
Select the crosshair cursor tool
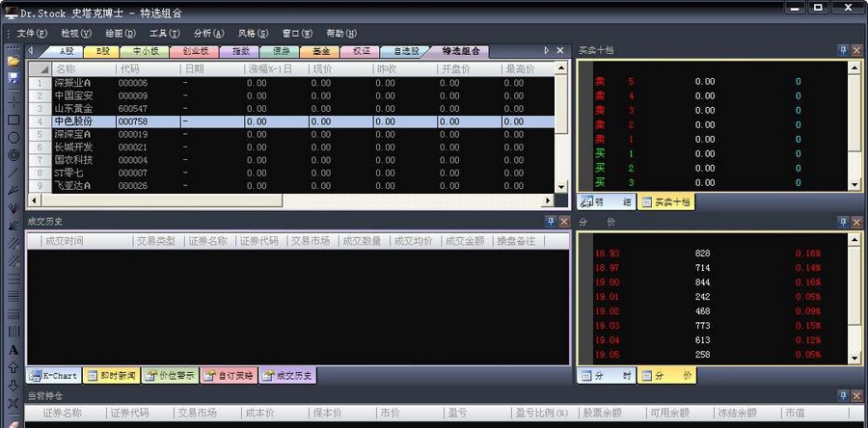[x=14, y=103]
